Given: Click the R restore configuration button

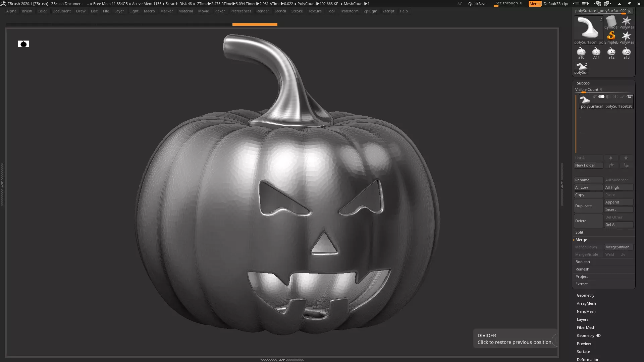Looking at the screenshot, I should click(630, 11).
